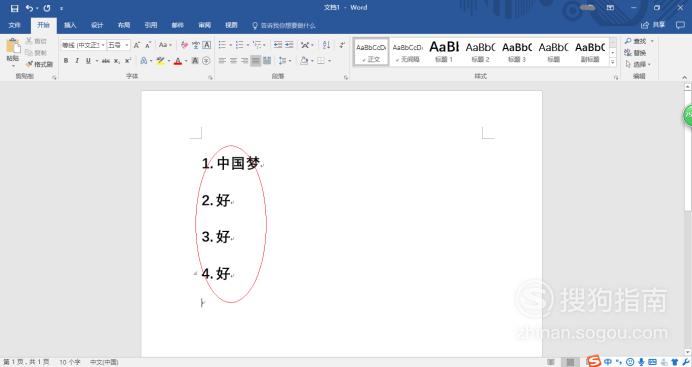Expand numbering list style dropdown

(248, 45)
